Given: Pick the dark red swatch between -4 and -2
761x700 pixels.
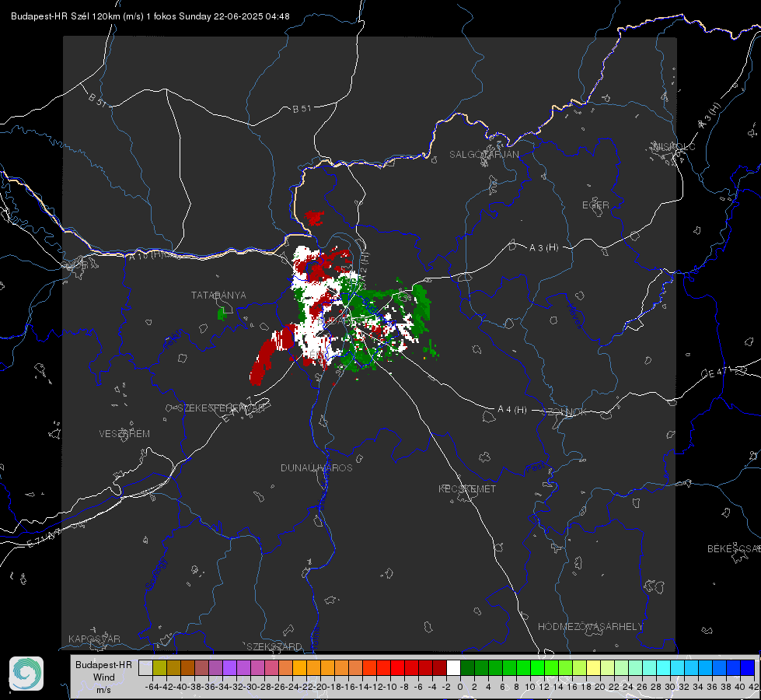Looking at the screenshot, I should coord(439,667).
